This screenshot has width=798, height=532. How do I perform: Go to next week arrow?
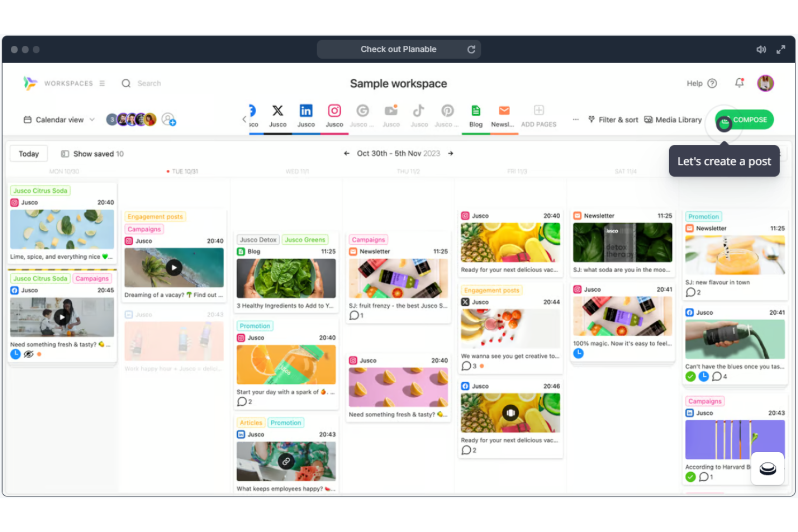(451, 154)
